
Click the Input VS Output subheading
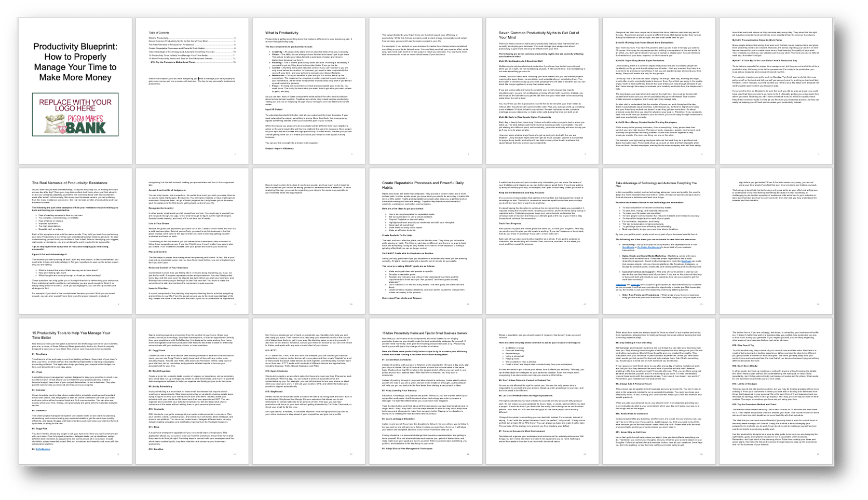(275, 109)
